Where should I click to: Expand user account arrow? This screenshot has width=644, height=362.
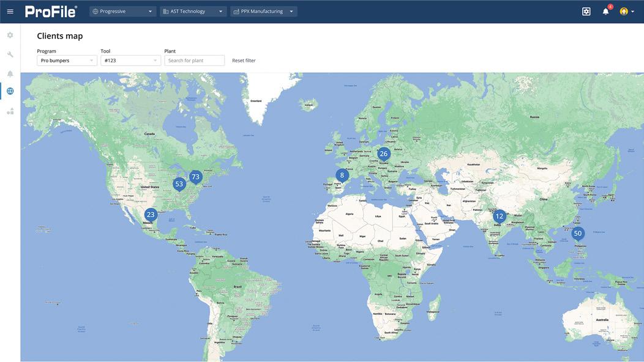[x=632, y=12]
